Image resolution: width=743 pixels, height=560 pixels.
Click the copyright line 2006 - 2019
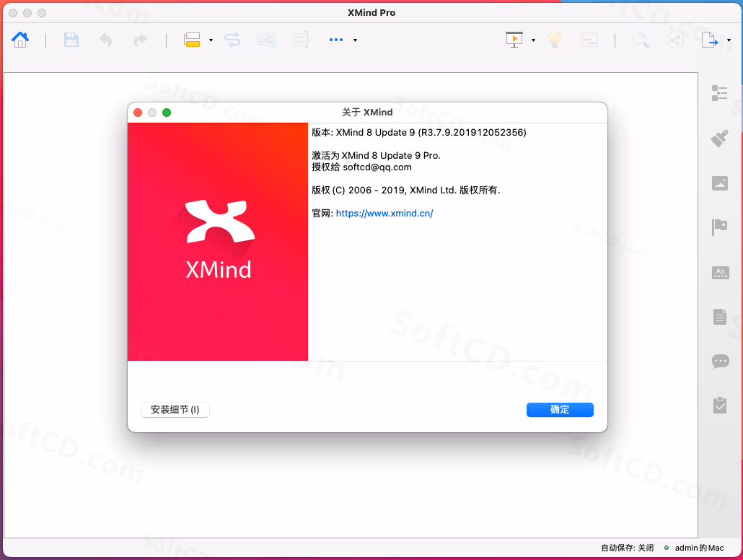click(x=406, y=190)
